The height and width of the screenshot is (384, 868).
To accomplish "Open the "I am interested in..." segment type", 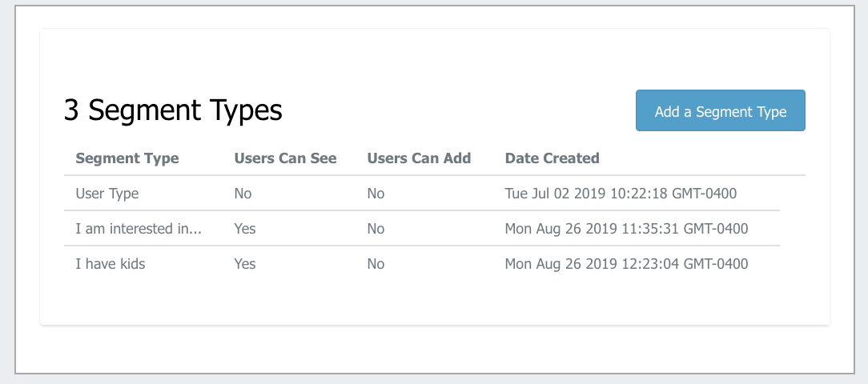I will pyautogui.click(x=139, y=229).
